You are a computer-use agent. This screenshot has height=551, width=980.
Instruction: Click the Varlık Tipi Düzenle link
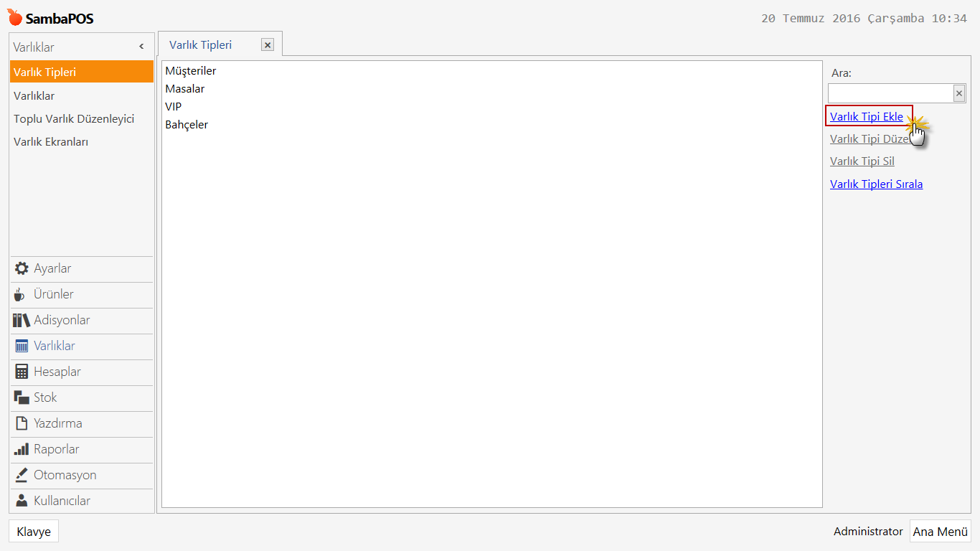(870, 139)
